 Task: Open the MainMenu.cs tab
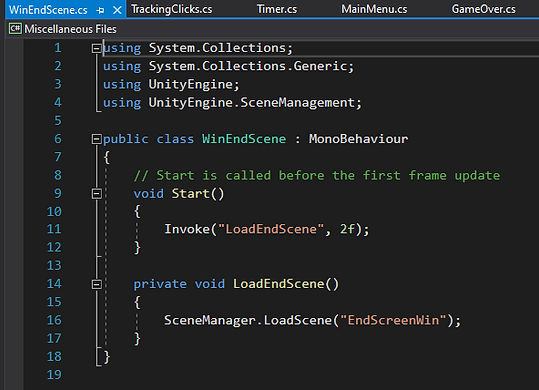[374, 9]
